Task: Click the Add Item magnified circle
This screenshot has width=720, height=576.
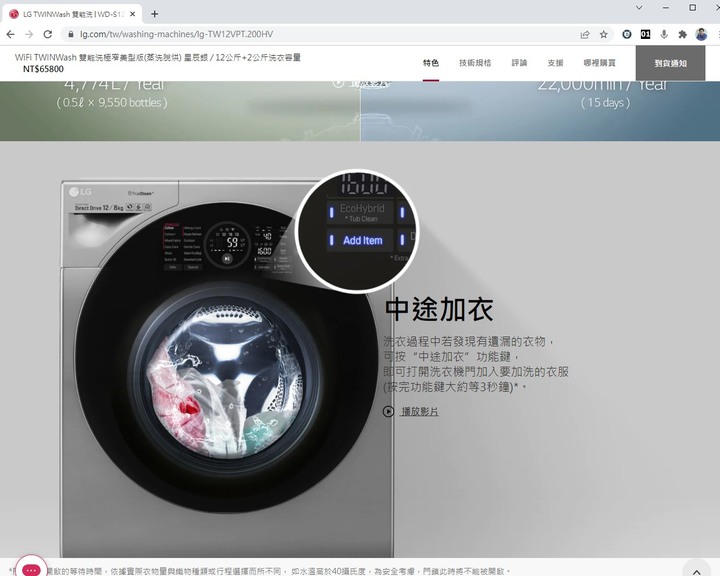Action: (x=357, y=231)
